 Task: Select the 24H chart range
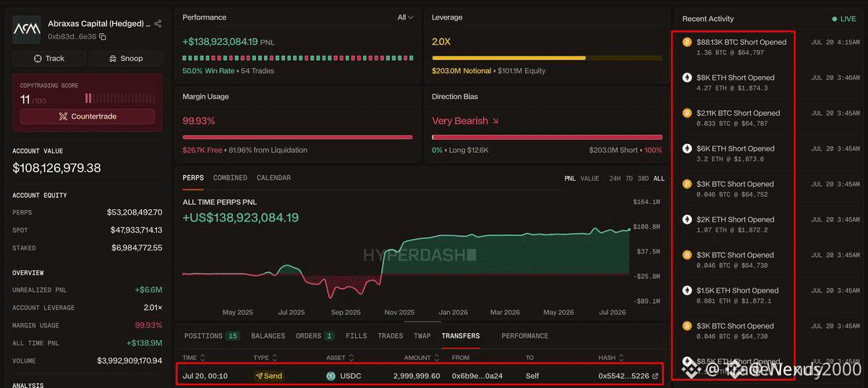pyautogui.click(x=615, y=178)
